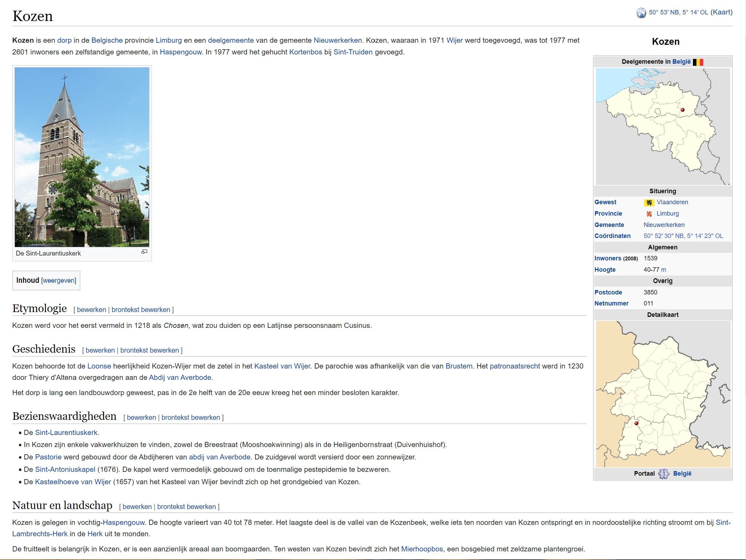
Task: Open Abdij van Averbode link in Geschiedenis
Action: click(x=180, y=377)
